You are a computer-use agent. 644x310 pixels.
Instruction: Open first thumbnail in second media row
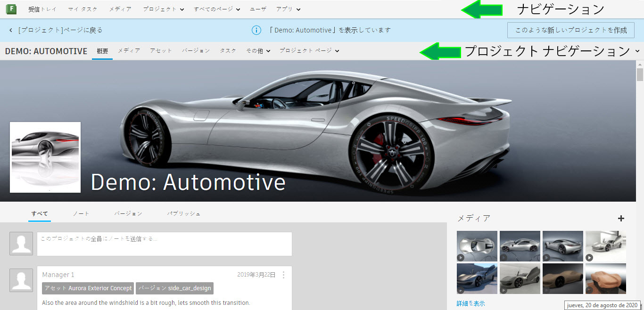point(477,279)
